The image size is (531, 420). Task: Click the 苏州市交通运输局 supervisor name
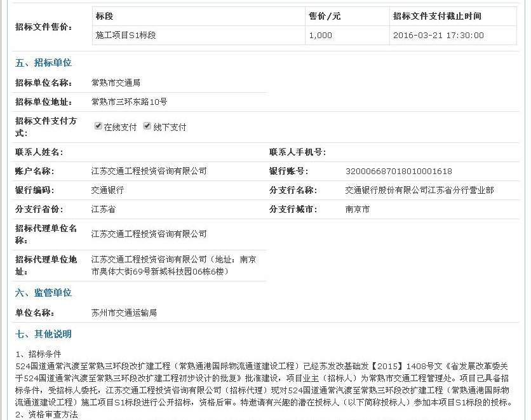click(x=124, y=313)
